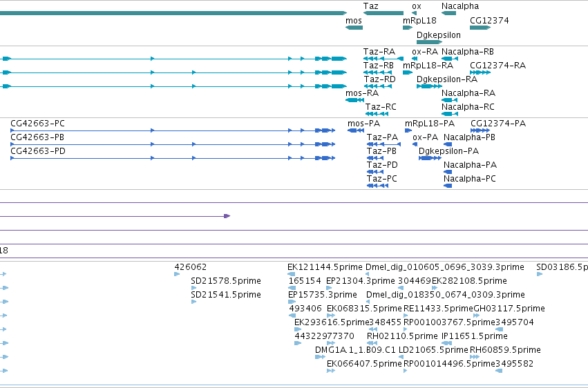The height and width of the screenshot is (388, 588).
Task: Click the Taz-PD CDS label
Action: click(x=382, y=165)
